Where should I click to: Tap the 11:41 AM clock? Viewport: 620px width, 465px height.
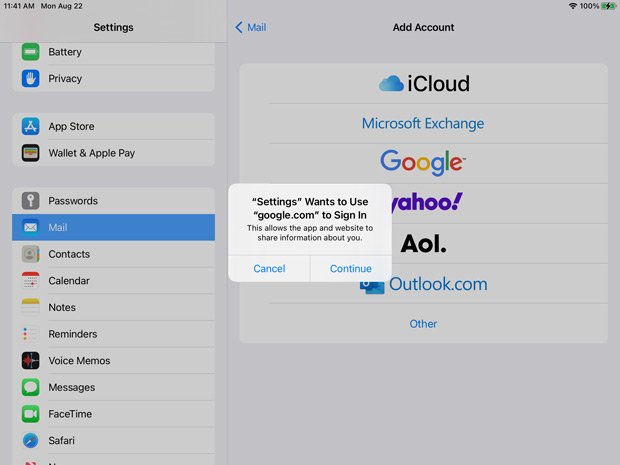pyautogui.click(x=19, y=6)
